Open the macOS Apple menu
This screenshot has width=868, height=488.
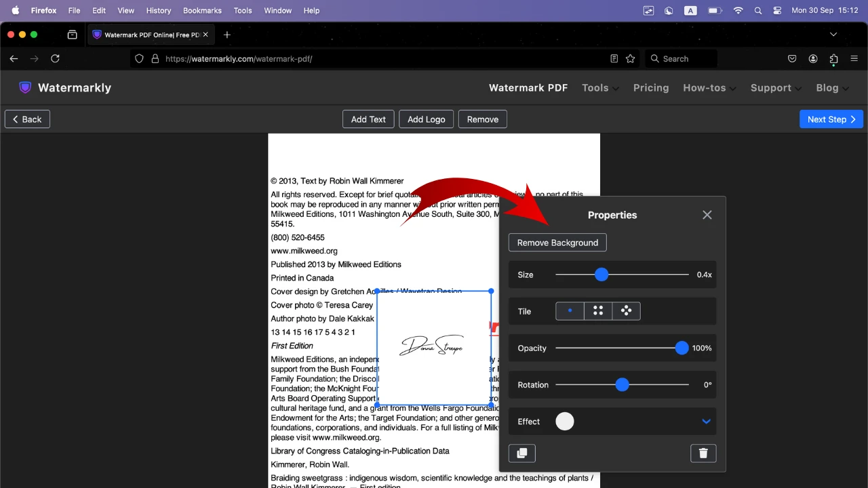[15, 10]
